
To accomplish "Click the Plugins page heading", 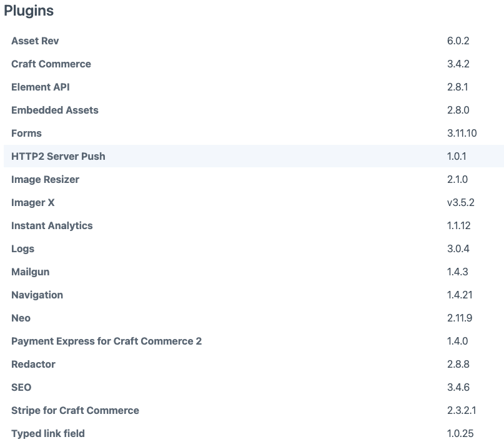I will 29,11.
